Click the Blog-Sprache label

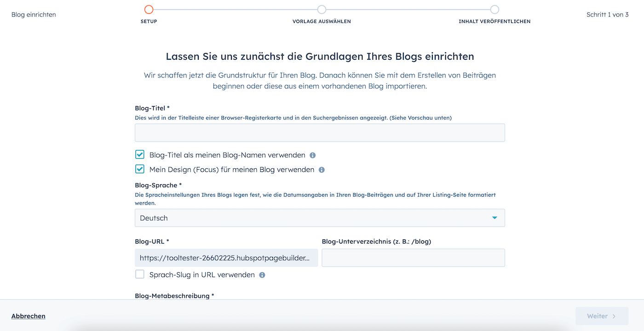click(158, 185)
